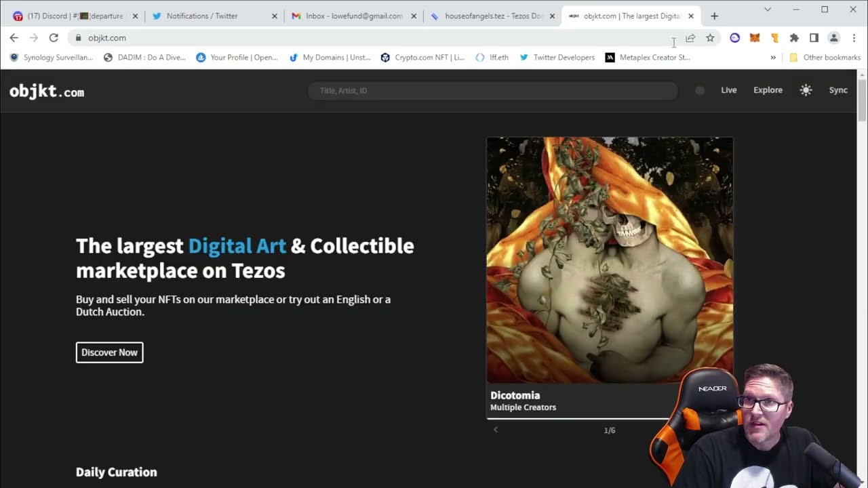This screenshot has width=868, height=488.
Task: Show hidden bookmarks with the double chevron
Action: pyautogui.click(x=773, y=58)
